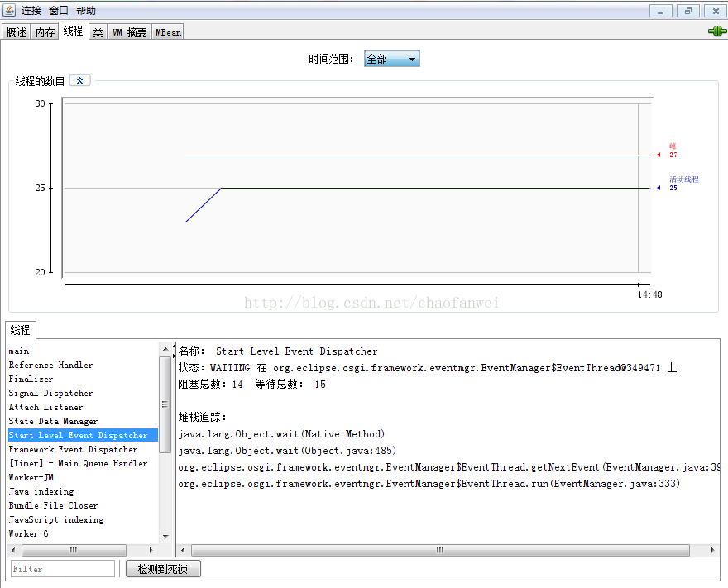Screen dimensions: 728x588
Task: Open the 帮助 menu
Action: (x=86, y=10)
